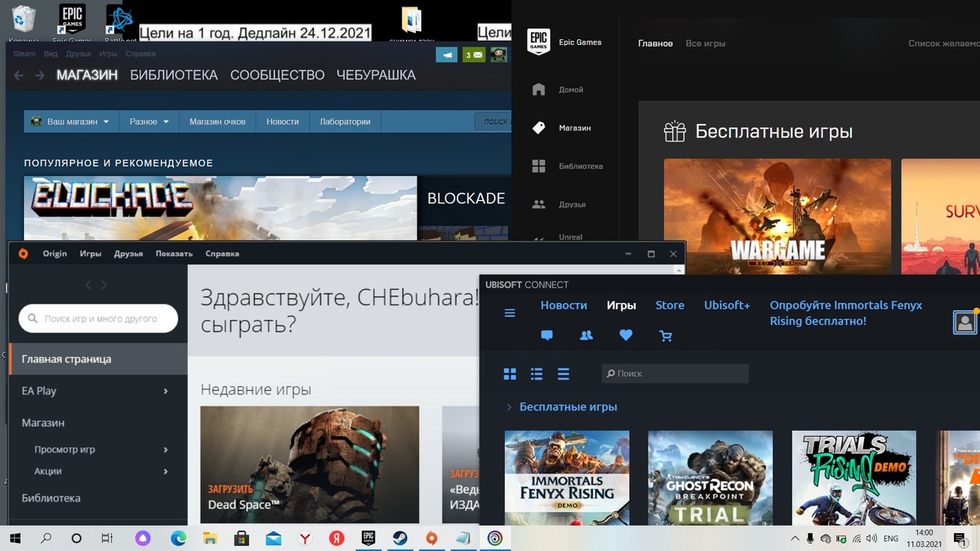This screenshot has width=980, height=551.
Task: Click Origin navigation forward arrow
Action: [104, 285]
